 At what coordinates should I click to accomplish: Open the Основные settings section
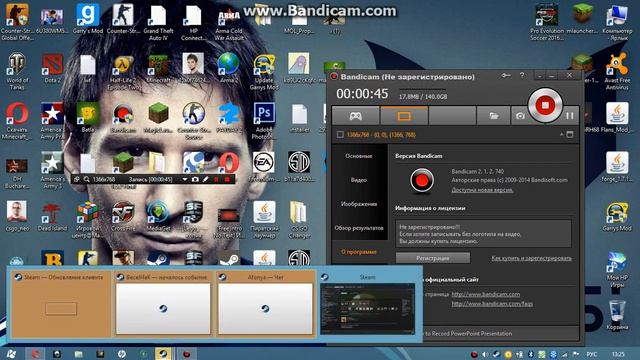tap(359, 156)
